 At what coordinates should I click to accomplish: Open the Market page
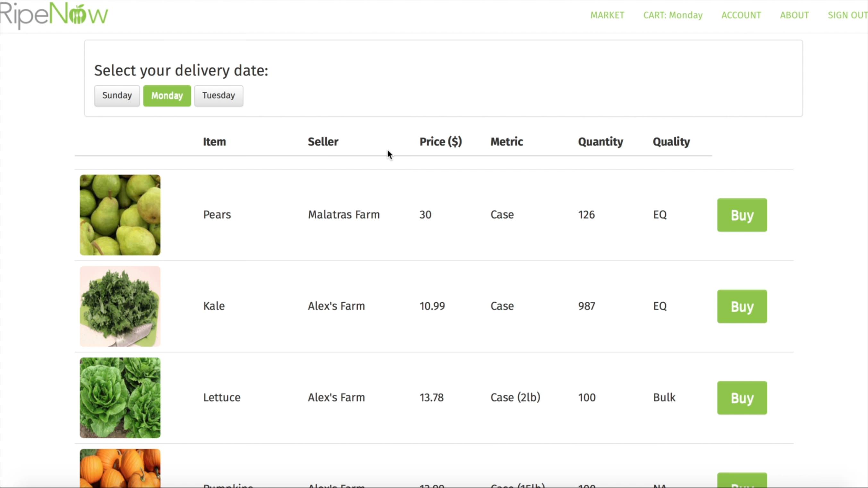[607, 15]
